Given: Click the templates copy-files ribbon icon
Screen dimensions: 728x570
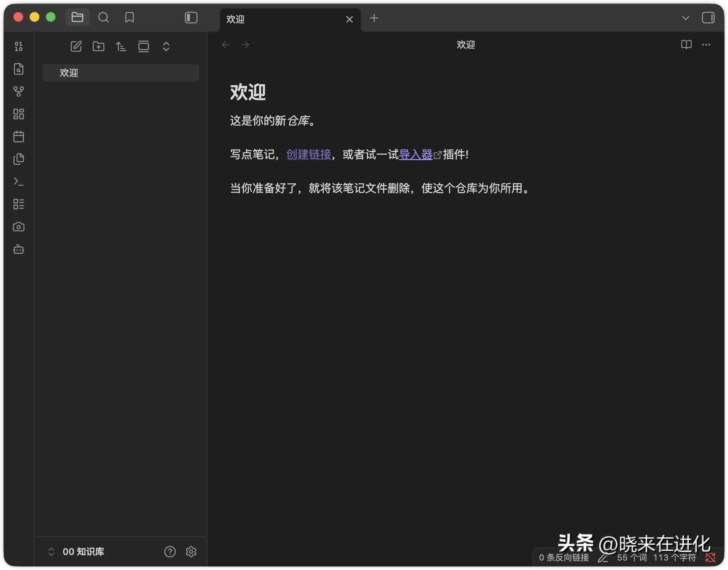Looking at the screenshot, I should click(x=19, y=159).
